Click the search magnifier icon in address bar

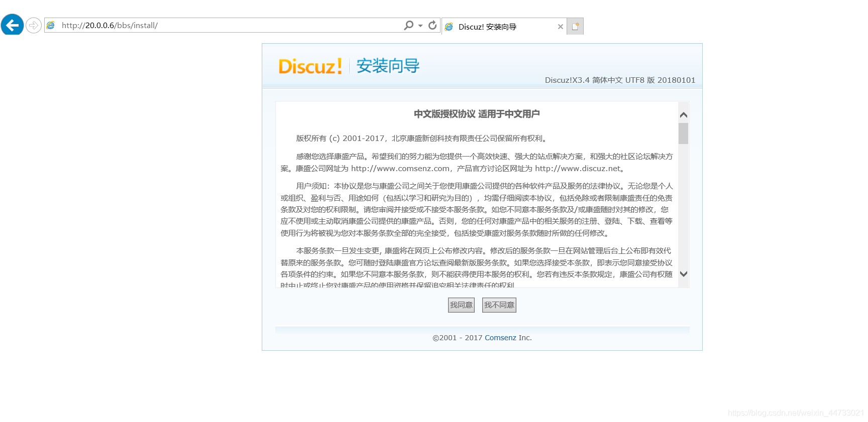coord(409,25)
